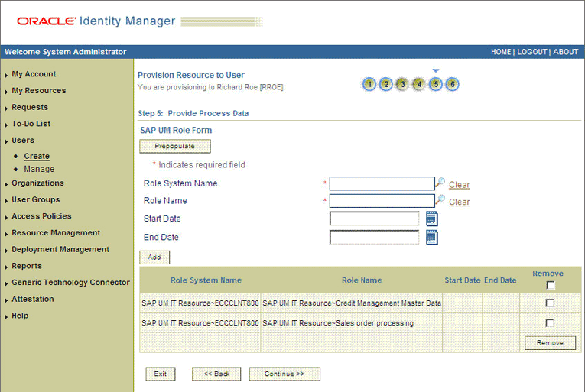The height and width of the screenshot is (392, 585).
Task: Click the Role Name column header
Action: 362,280
